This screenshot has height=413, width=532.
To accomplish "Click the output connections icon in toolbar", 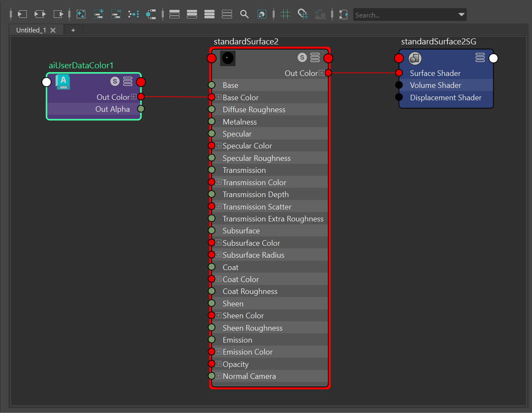I will [x=58, y=15].
